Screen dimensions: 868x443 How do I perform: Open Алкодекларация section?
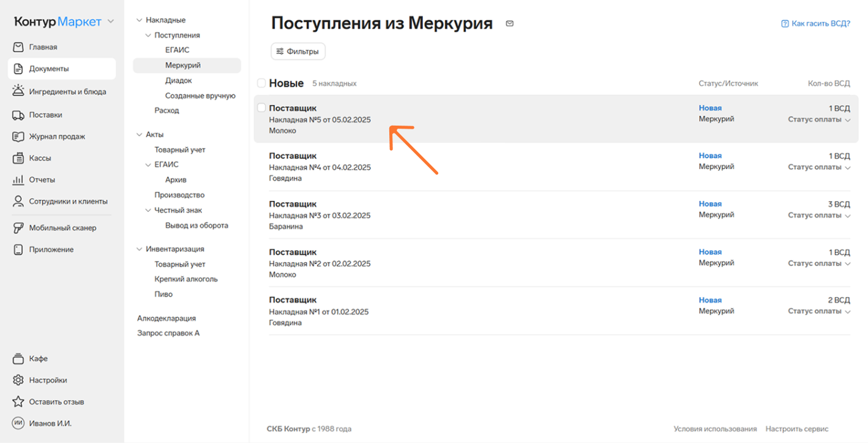point(166,318)
